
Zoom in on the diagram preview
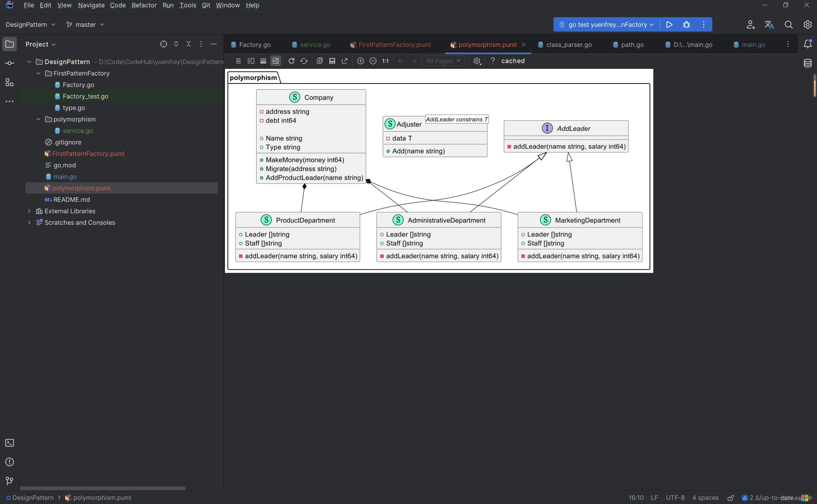point(360,61)
